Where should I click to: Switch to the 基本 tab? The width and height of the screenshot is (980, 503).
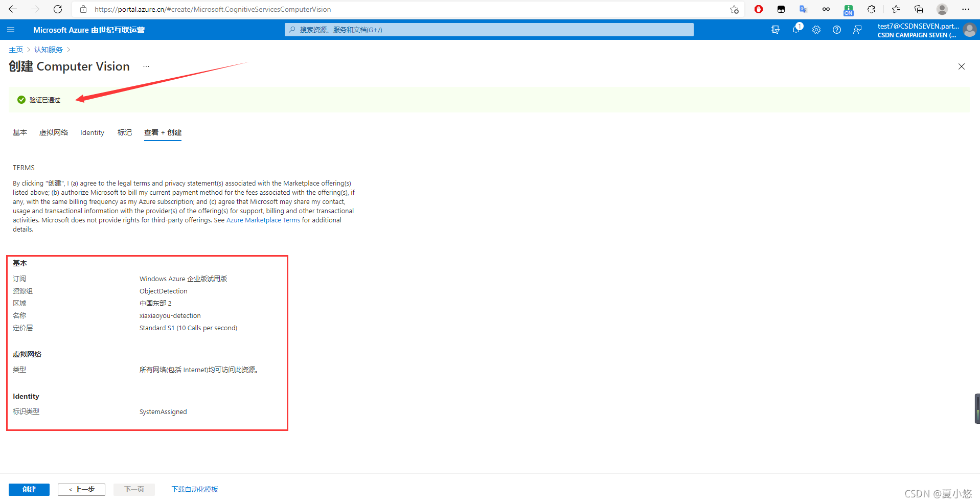tap(20, 132)
